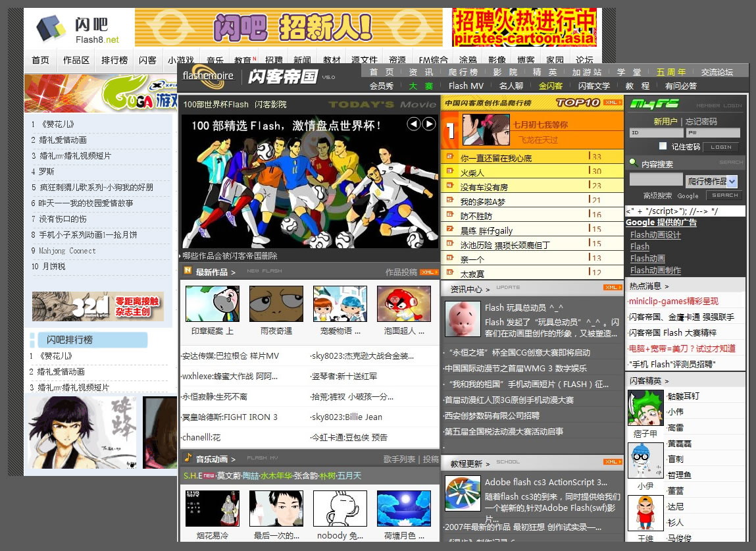Open 五周年 nav item

pos(670,72)
